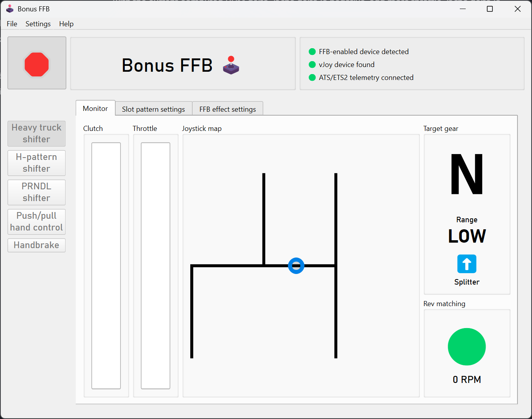Click the 'Throttle' label
Screen dimensions: 532x419
coord(145,129)
